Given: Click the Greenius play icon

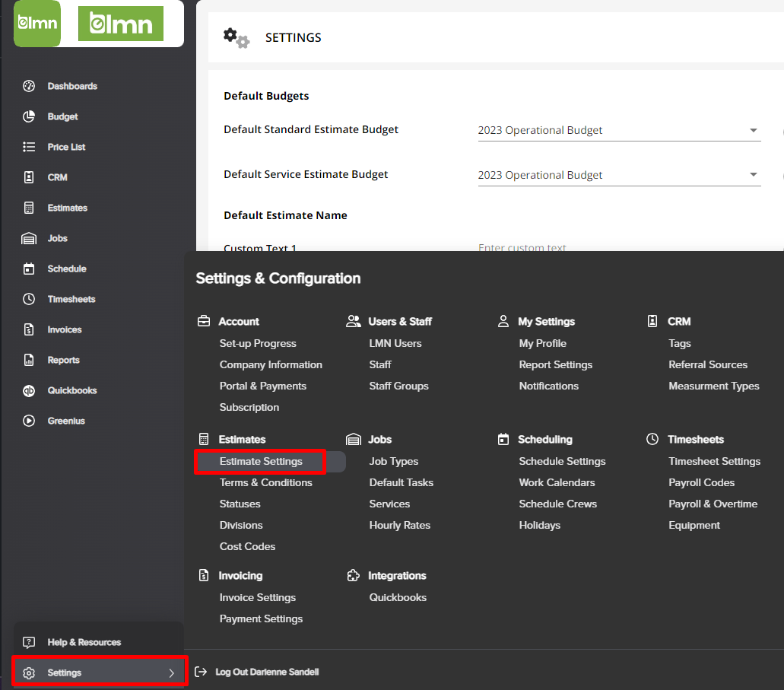Looking at the screenshot, I should pyautogui.click(x=29, y=421).
